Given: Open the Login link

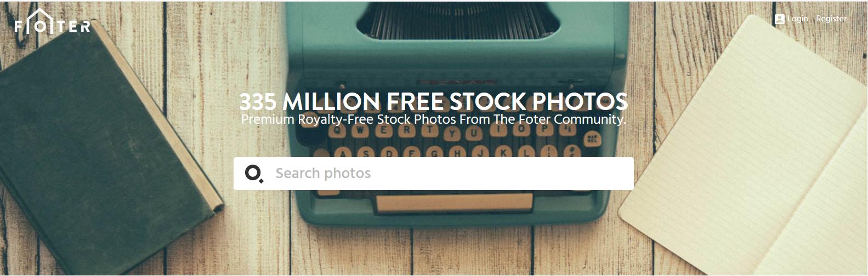Looking at the screenshot, I should tap(797, 19).
